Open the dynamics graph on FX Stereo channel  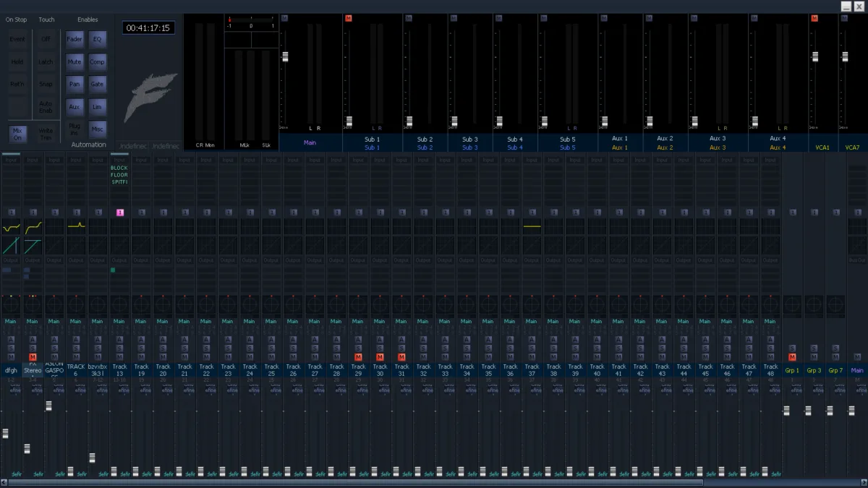coord(33,246)
